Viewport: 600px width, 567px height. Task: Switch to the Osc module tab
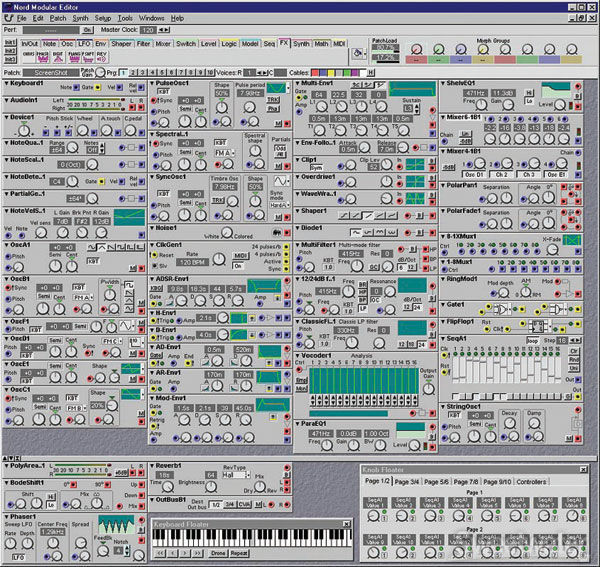67,44
